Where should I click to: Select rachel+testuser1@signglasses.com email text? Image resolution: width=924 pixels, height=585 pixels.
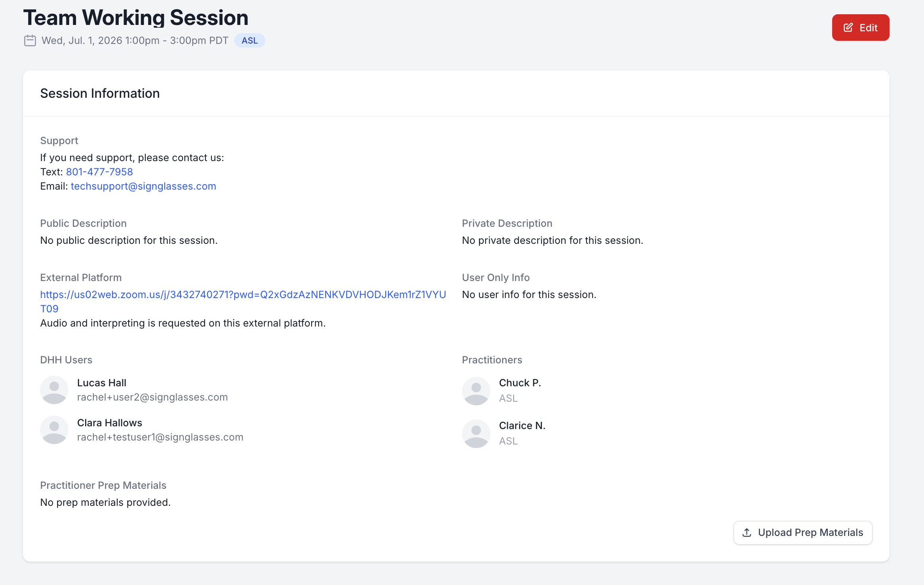click(x=160, y=437)
